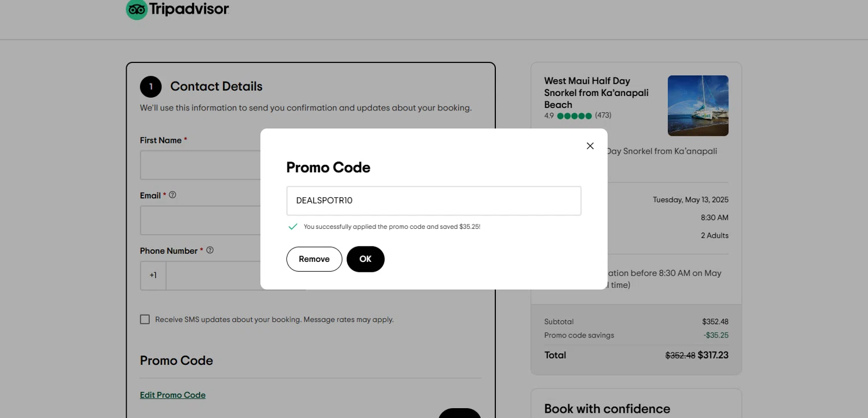868x418 pixels.
Task: Select the Email input field
Action: 200,220
